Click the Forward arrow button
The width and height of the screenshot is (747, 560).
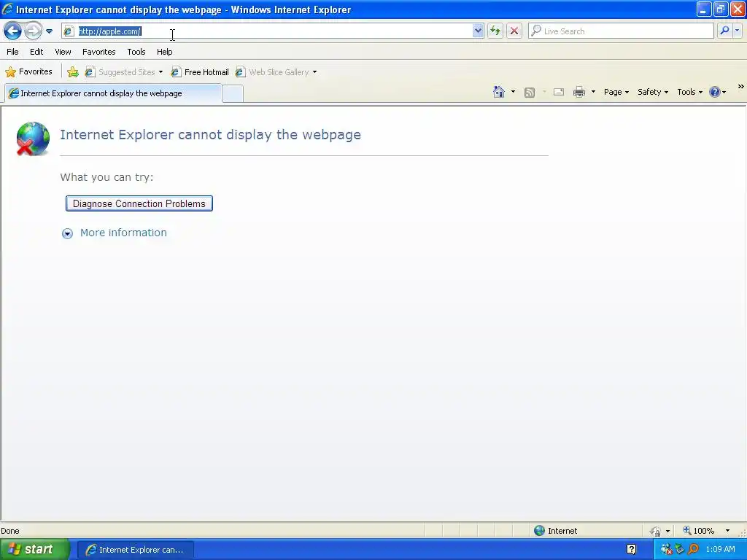coord(33,31)
